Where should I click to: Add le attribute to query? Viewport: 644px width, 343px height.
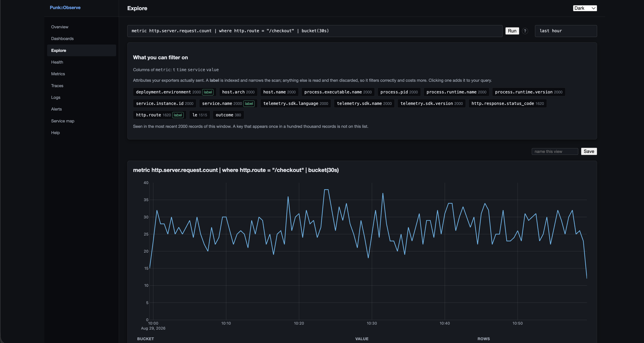pyautogui.click(x=200, y=115)
